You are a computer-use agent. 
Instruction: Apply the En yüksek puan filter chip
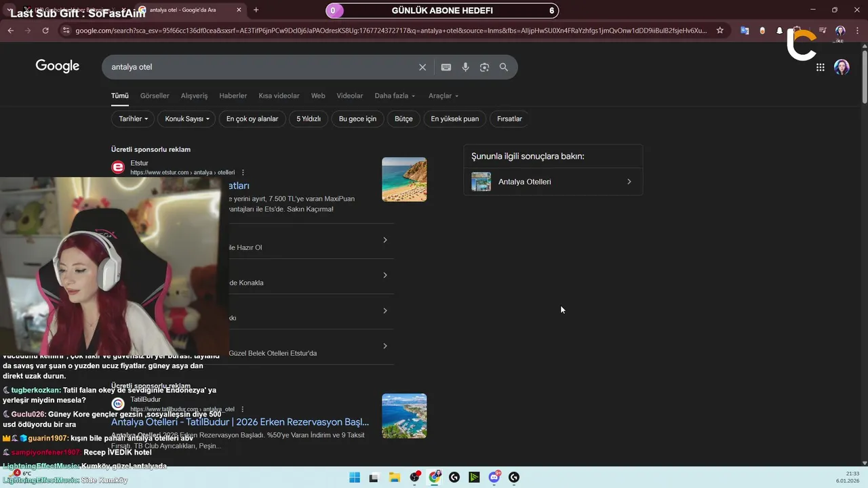[x=455, y=119]
